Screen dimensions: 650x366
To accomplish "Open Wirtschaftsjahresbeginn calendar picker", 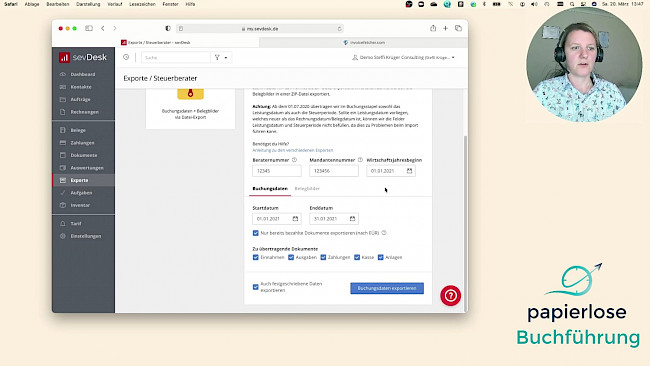I will [x=409, y=171].
